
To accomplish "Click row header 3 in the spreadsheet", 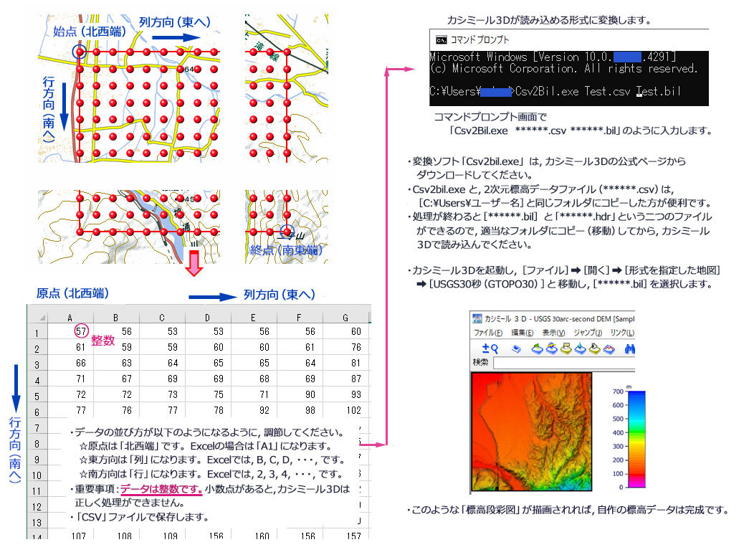I will pyautogui.click(x=36, y=364).
